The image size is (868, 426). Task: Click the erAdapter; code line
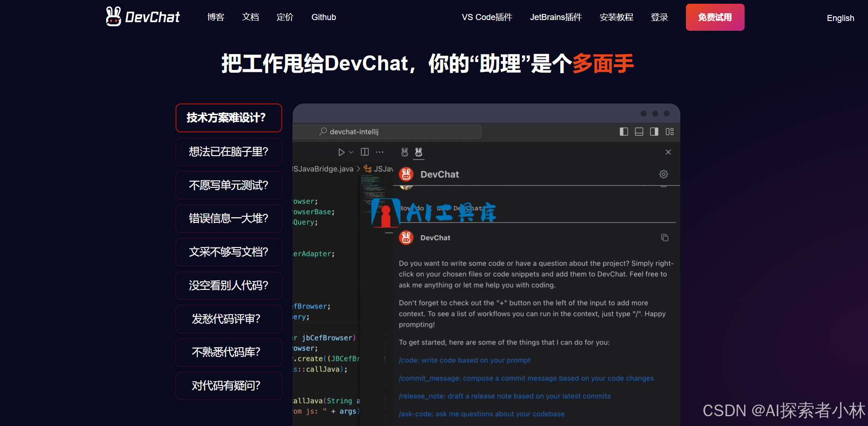click(x=314, y=254)
